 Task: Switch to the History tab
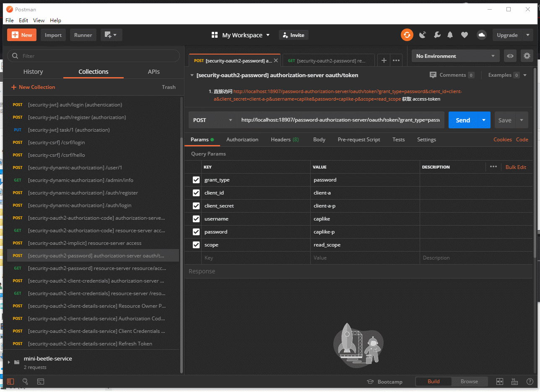click(33, 72)
